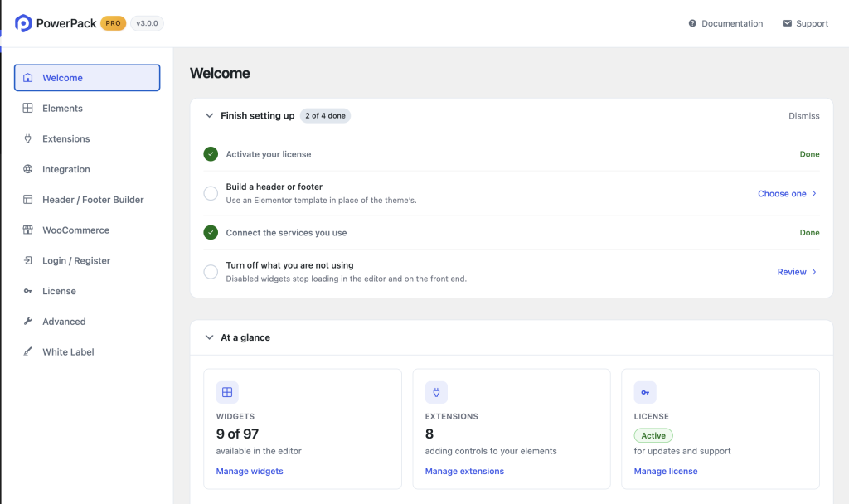Click green checkmark beside Activate your license
The width and height of the screenshot is (849, 504).
coord(211,154)
